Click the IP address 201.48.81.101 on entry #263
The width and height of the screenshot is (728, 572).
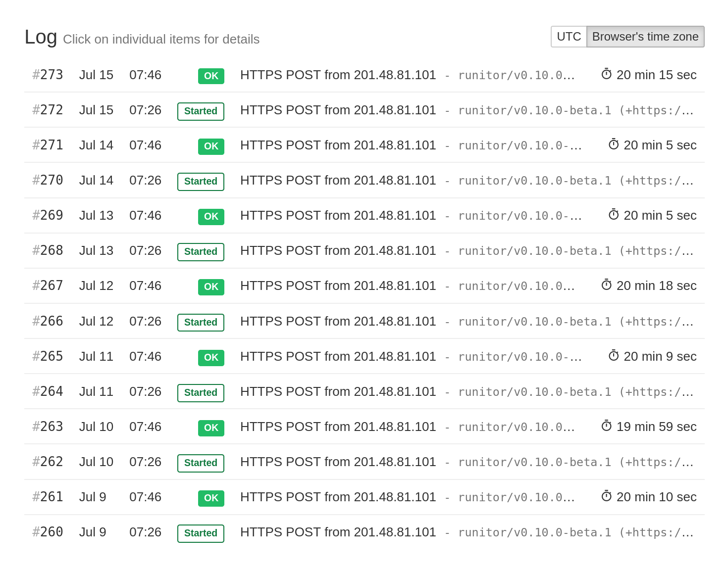[x=395, y=426]
